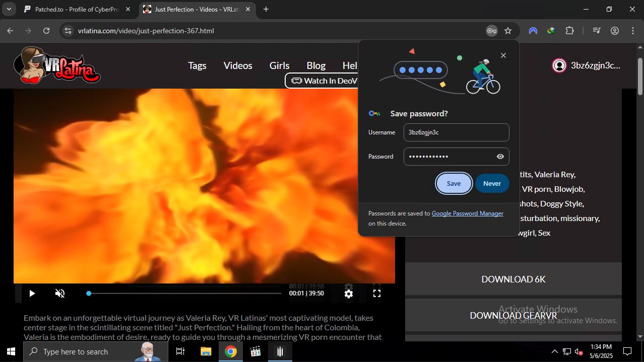Bookmark this page with the star icon

pos(508,31)
